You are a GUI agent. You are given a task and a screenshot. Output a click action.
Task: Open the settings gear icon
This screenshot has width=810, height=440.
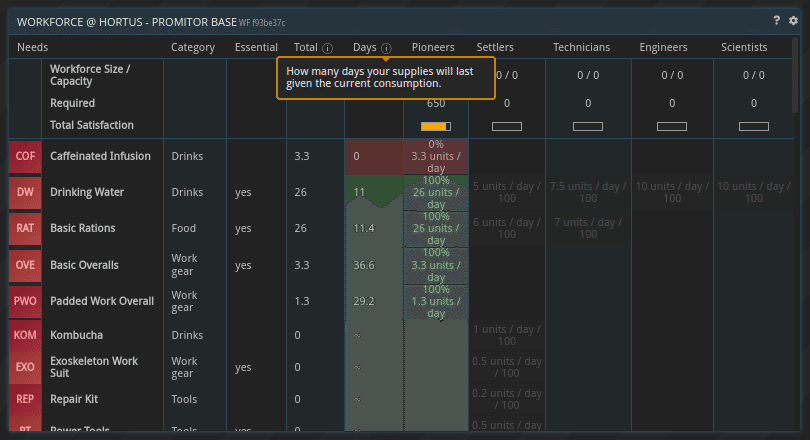coord(793,20)
